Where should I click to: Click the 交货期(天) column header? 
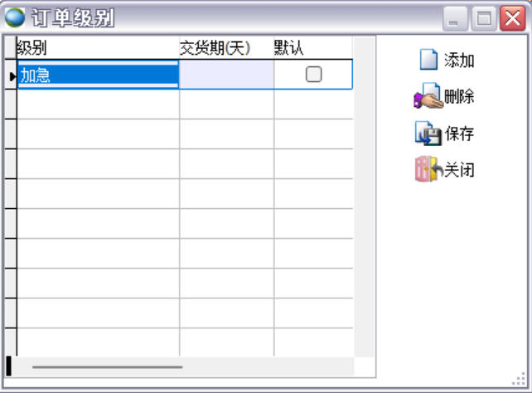click(225, 48)
